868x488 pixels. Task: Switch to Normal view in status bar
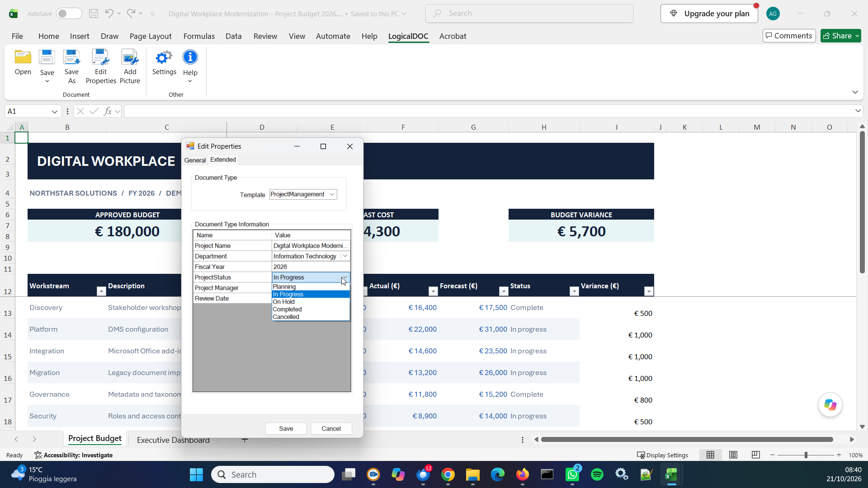pyautogui.click(x=710, y=455)
